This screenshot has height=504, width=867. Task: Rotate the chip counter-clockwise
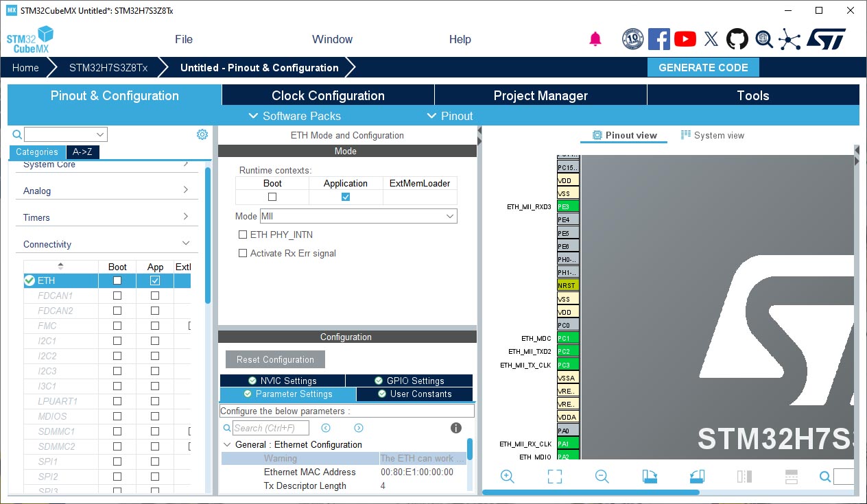point(697,477)
